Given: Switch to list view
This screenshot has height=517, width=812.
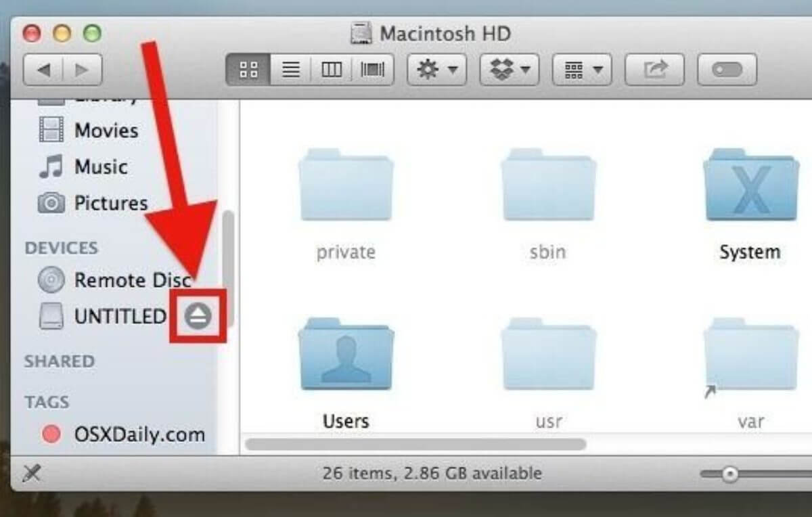Looking at the screenshot, I should [x=290, y=69].
